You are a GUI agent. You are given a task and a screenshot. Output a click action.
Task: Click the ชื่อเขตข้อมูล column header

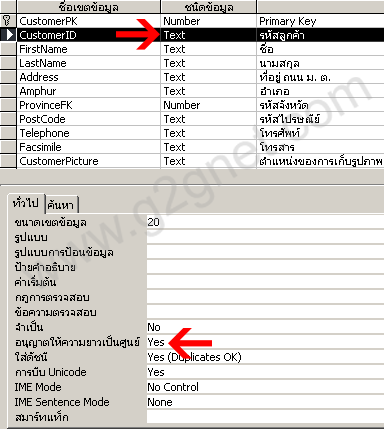click(x=89, y=7)
